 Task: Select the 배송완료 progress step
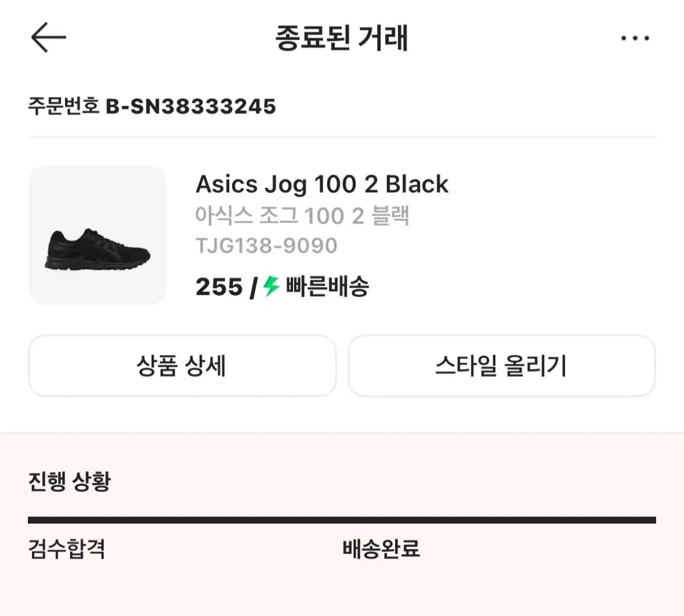(381, 549)
